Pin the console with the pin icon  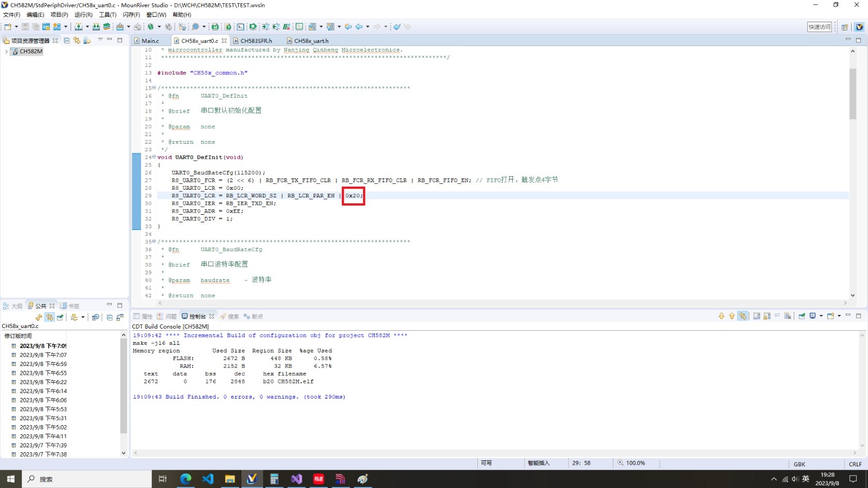pyautogui.click(x=802, y=316)
